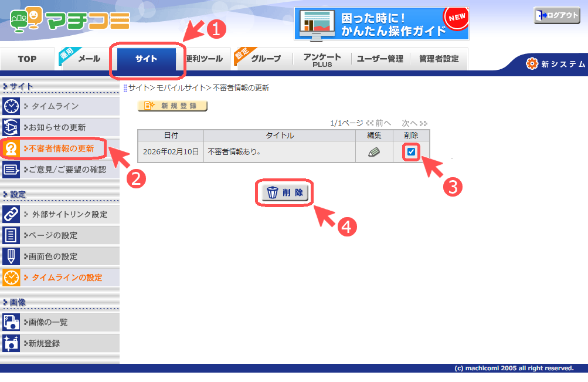Go to the next page with 次へ
The width and height of the screenshot is (588, 382).
414,123
